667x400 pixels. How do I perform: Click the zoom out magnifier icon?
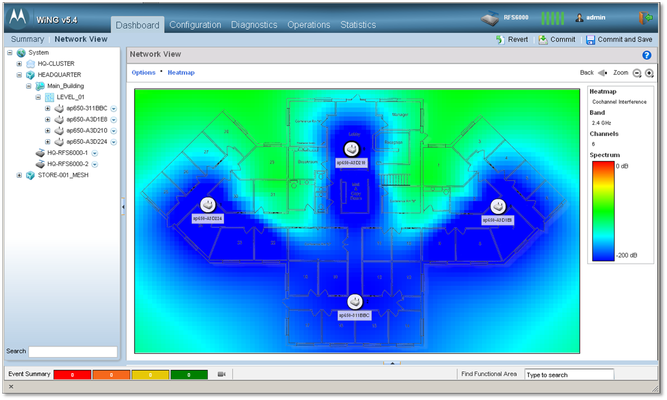(637, 73)
